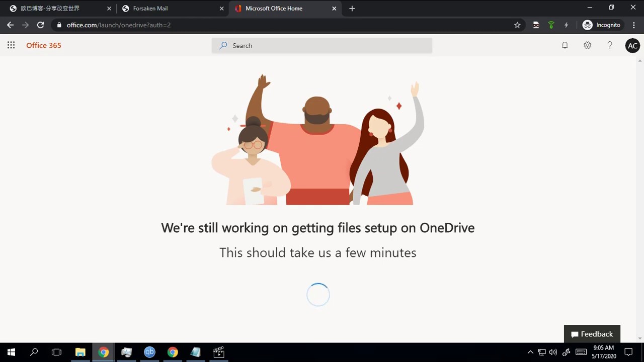Viewport: 644px width, 362px height.
Task: Open the pen workspace tray icon
Action: (566, 352)
